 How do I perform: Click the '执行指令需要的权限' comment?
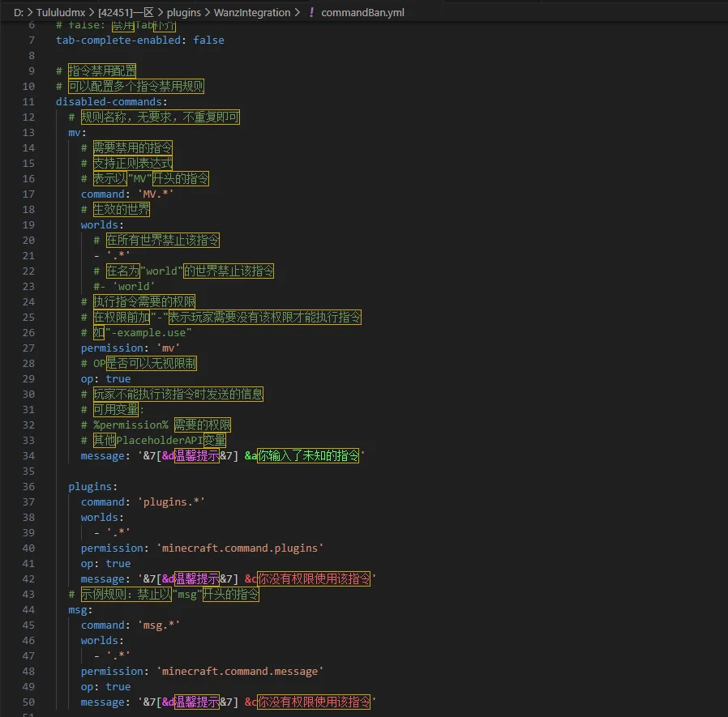click(x=144, y=301)
